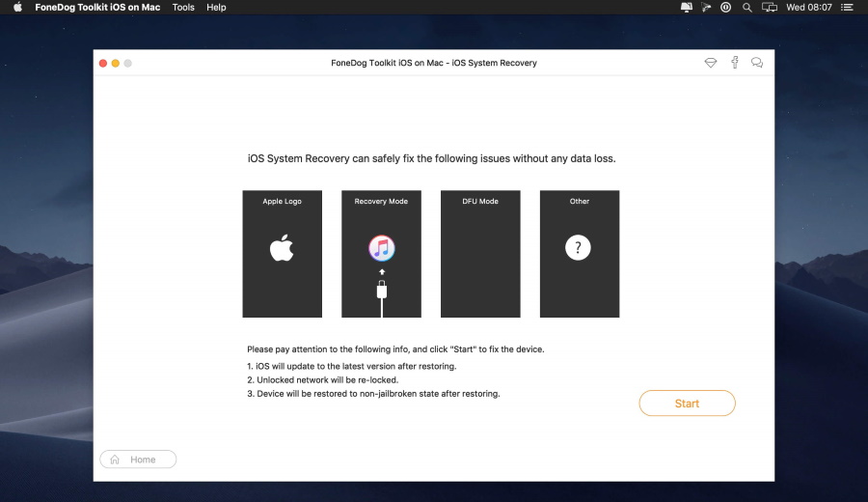Open Spotlight search magnifier

pyautogui.click(x=747, y=7)
